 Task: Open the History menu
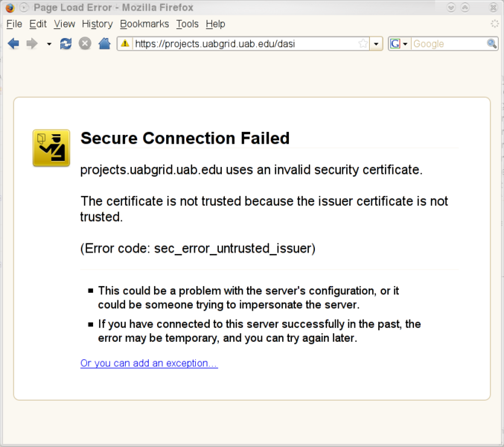pyautogui.click(x=98, y=24)
